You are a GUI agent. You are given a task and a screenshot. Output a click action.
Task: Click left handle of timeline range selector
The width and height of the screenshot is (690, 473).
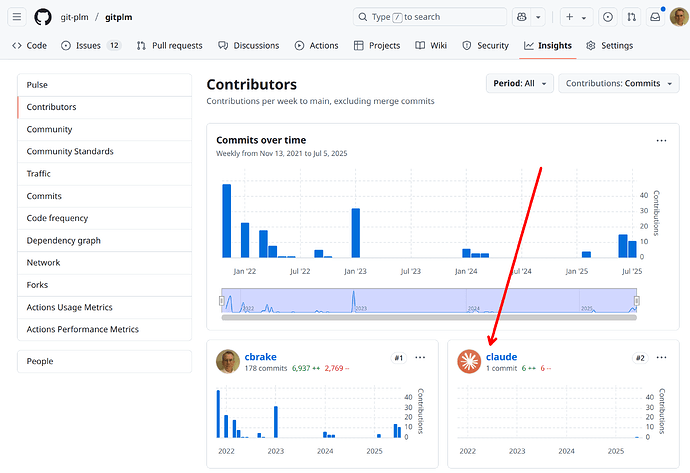[x=222, y=301]
